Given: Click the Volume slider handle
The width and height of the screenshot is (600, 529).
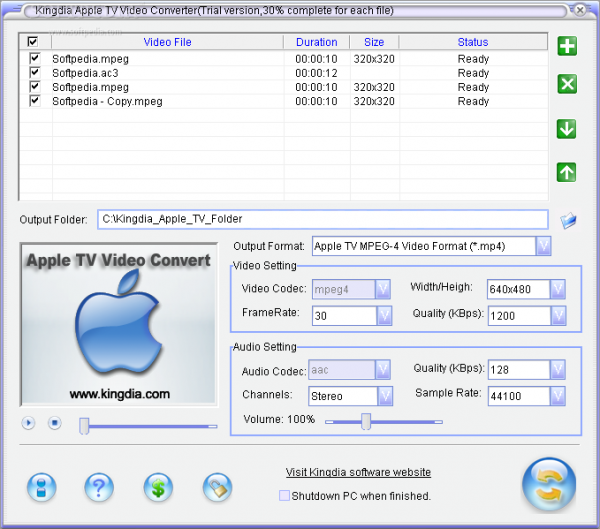Looking at the screenshot, I should click(x=366, y=422).
